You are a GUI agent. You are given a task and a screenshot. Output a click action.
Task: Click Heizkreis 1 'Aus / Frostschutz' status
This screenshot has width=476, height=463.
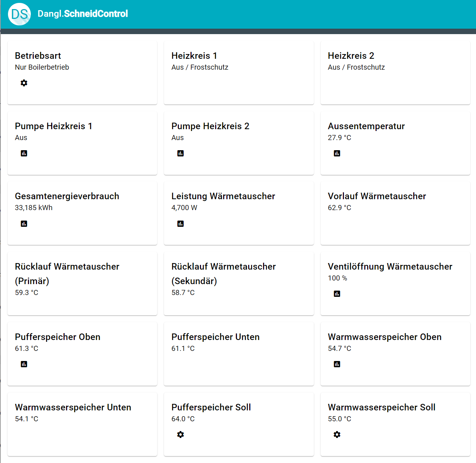coord(200,67)
